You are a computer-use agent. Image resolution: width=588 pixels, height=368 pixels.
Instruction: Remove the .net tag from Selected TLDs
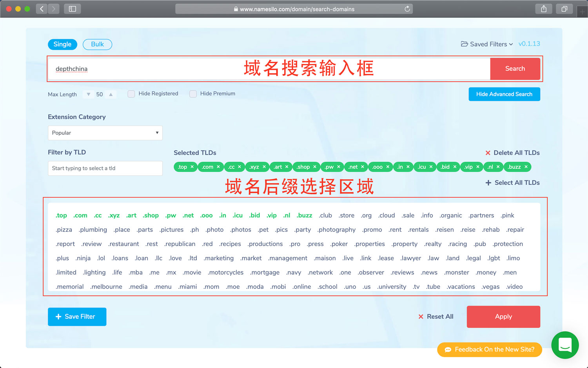pos(363,167)
